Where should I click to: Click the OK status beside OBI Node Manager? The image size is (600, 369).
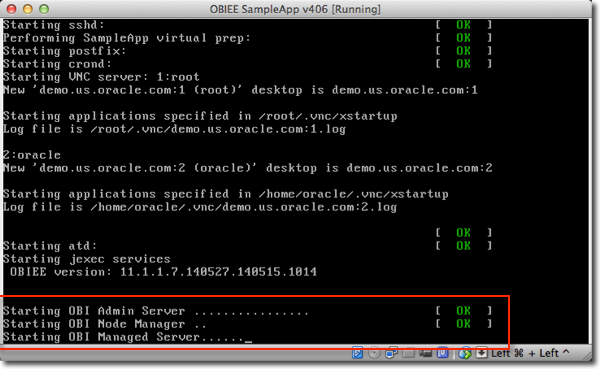tap(463, 324)
